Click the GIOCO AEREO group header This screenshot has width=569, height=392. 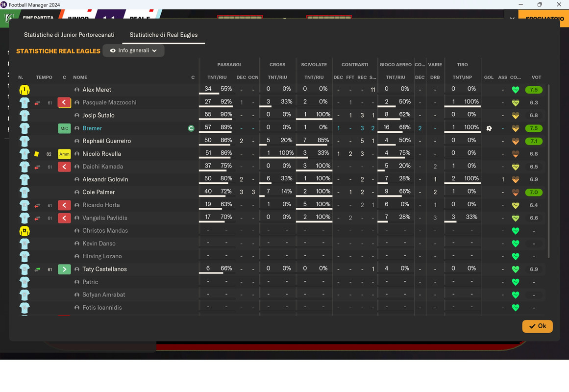[395, 65]
